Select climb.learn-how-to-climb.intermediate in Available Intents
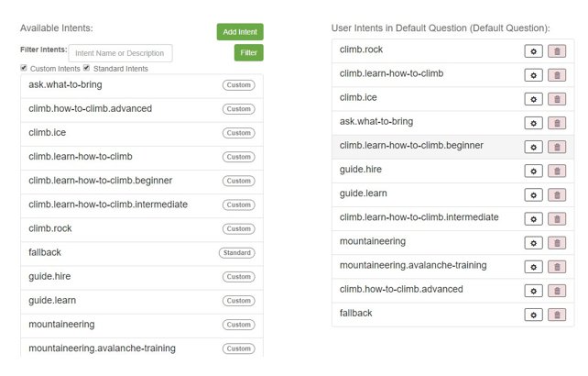The width and height of the screenshot is (588, 376). pyautogui.click(x=142, y=205)
